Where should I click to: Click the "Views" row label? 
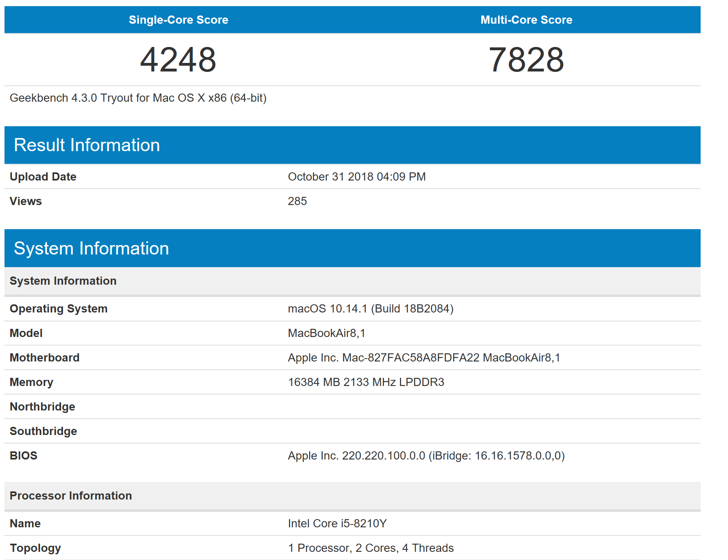tap(26, 201)
